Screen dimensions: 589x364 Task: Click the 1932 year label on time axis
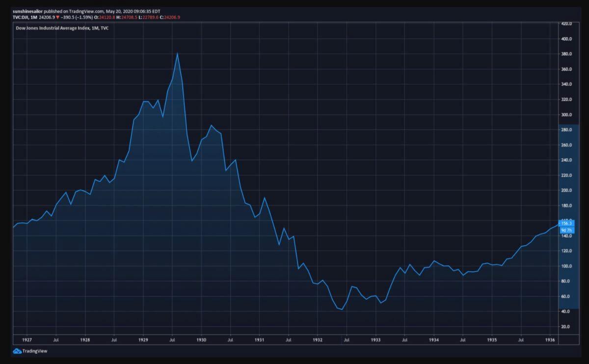pos(318,339)
